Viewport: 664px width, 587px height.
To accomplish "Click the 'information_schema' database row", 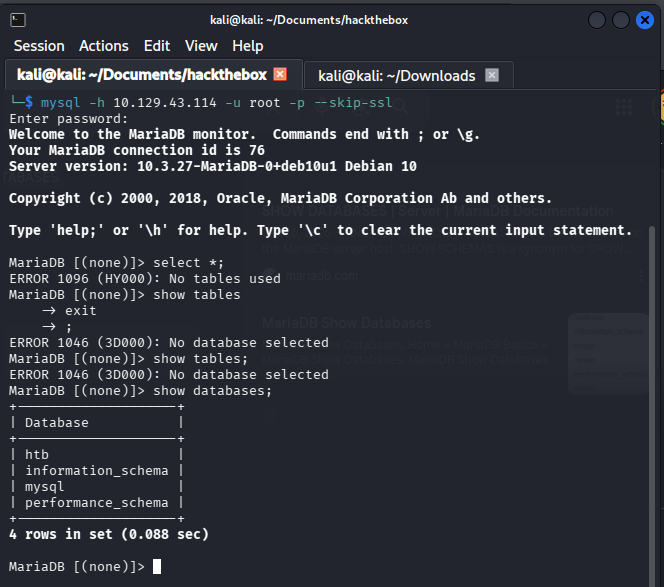I will 97,471.
